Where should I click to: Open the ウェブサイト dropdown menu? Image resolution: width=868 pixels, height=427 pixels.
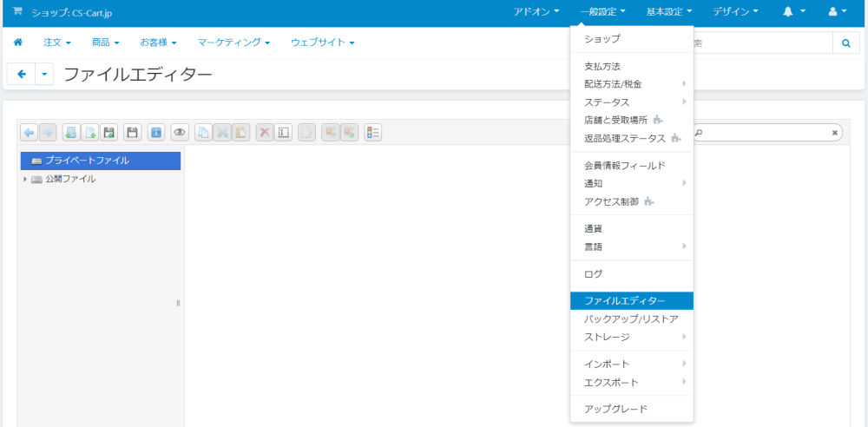click(x=323, y=43)
